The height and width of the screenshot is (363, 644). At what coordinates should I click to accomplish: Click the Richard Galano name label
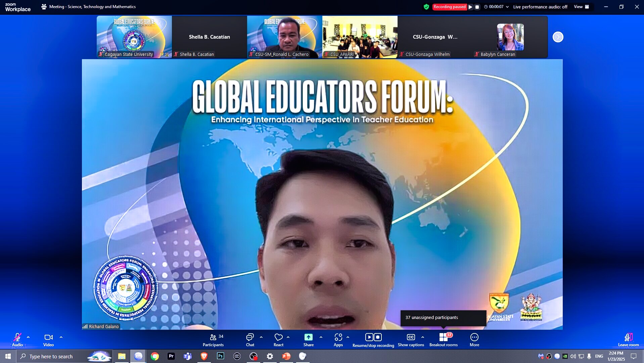click(x=104, y=326)
